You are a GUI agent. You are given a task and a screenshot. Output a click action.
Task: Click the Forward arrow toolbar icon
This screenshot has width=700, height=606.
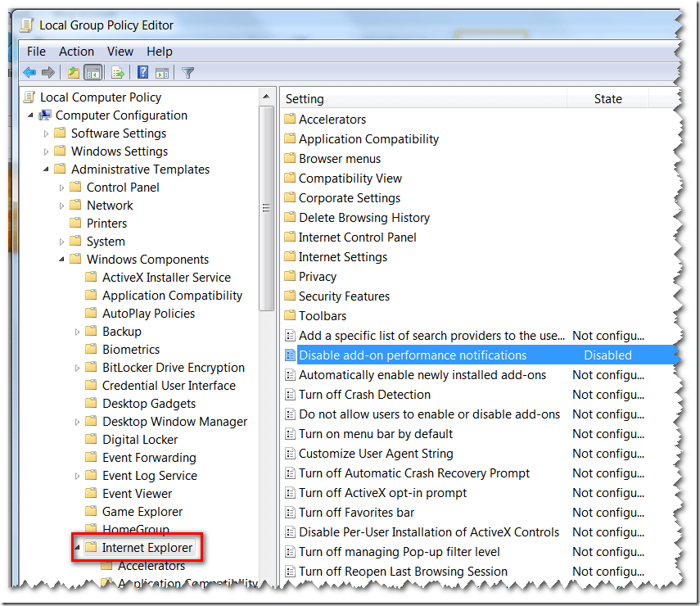tap(48, 73)
